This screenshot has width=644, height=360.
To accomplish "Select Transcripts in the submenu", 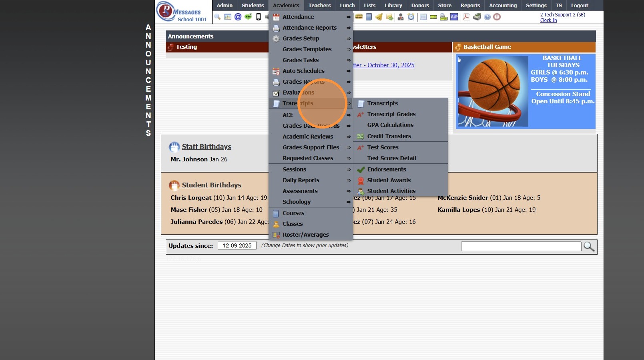I will [400, 103].
